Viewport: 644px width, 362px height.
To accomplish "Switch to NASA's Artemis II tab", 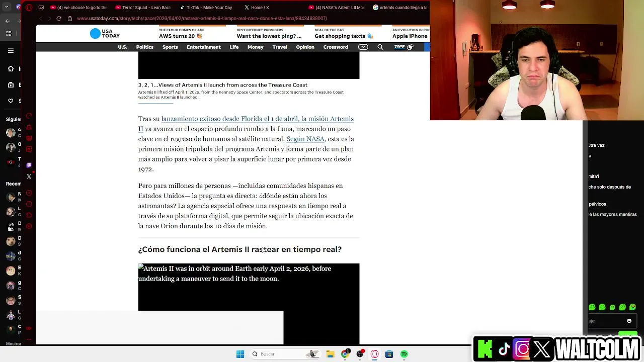I will (336, 8).
